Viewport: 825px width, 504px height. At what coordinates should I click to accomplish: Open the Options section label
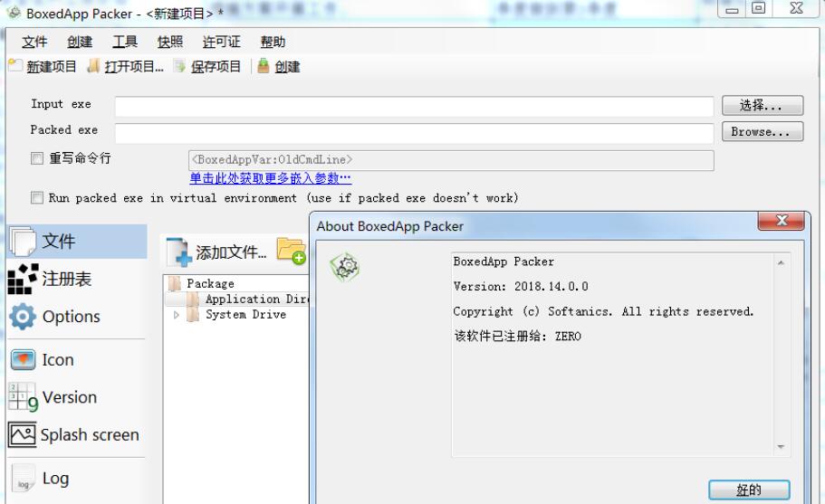tap(71, 317)
